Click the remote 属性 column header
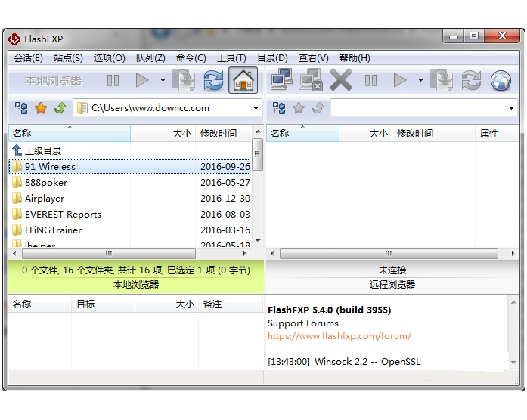The height and width of the screenshot is (420, 527). click(498, 133)
